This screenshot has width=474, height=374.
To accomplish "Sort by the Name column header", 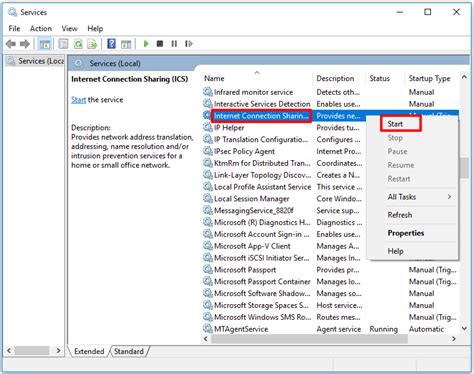I will pyautogui.click(x=214, y=78).
